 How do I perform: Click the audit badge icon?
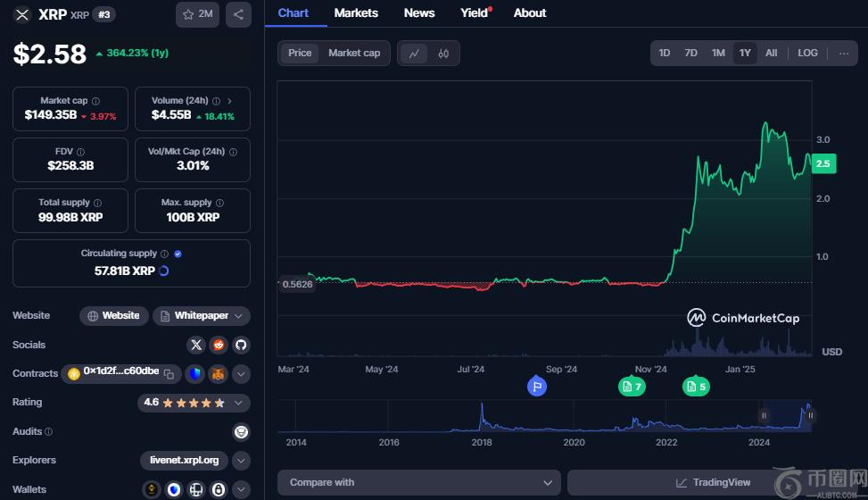241,431
